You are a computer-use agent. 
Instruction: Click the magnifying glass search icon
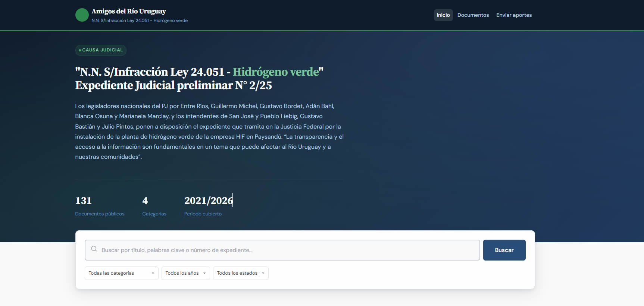(x=94, y=249)
